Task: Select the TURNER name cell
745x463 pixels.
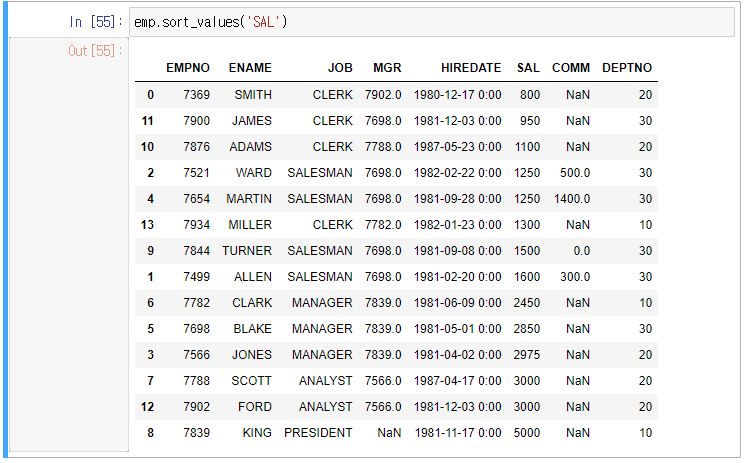Action: click(x=247, y=251)
